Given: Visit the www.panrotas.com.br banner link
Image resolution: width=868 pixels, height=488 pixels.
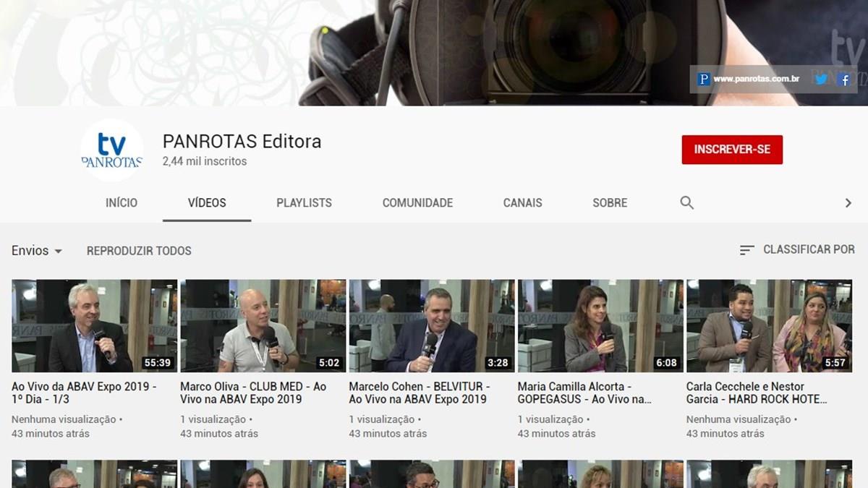Looking at the screenshot, I should pyautogui.click(x=756, y=80).
